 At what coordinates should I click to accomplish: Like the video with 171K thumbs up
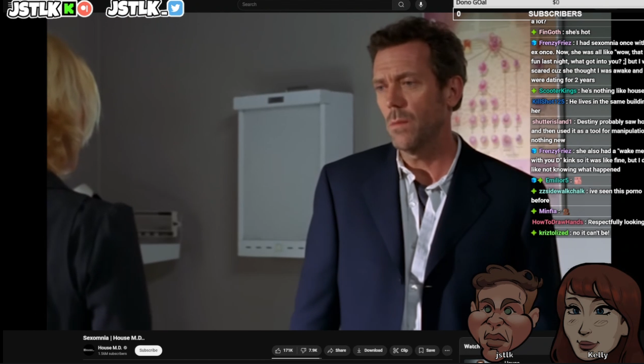(284, 350)
